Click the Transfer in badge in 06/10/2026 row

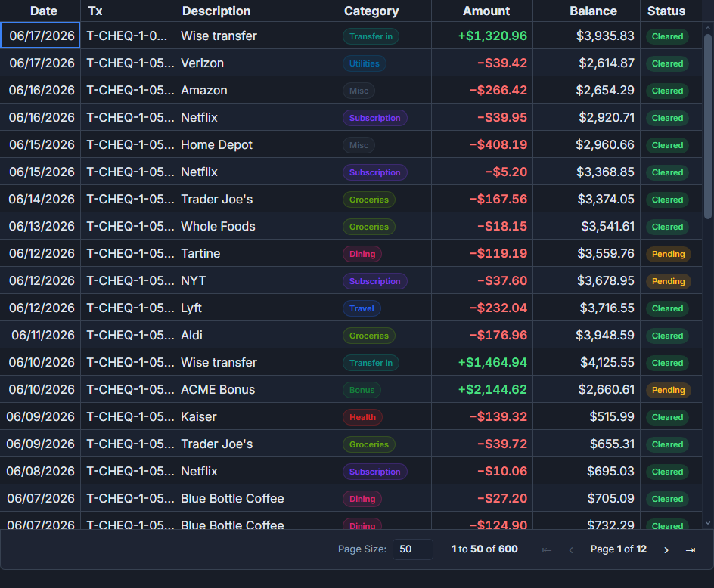[371, 363]
